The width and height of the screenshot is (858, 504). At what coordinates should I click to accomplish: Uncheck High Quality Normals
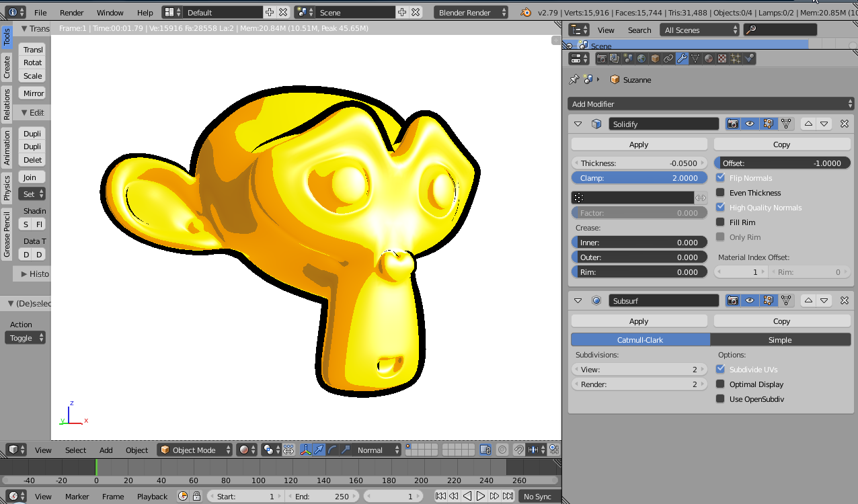pos(721,207)
